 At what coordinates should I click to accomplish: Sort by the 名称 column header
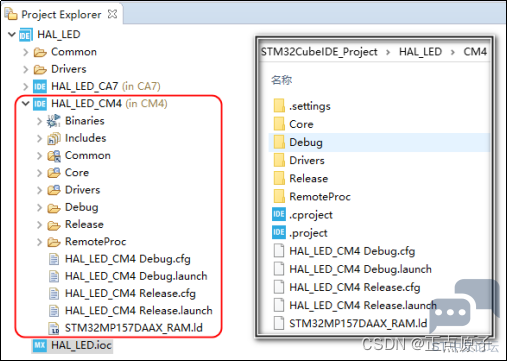click(x=282, y=80)
